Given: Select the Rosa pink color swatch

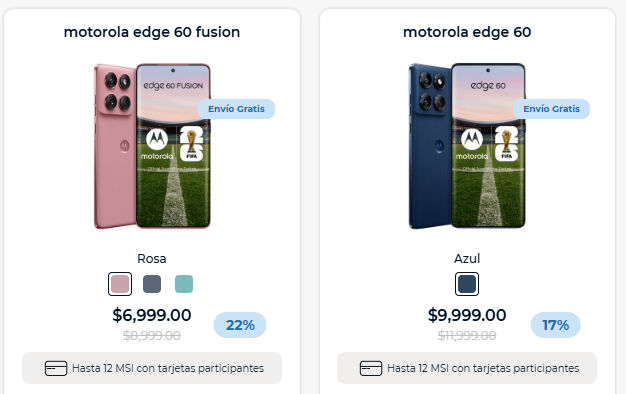Looking at the screenshot, I should pyautogui.click(x=120, y=284).
